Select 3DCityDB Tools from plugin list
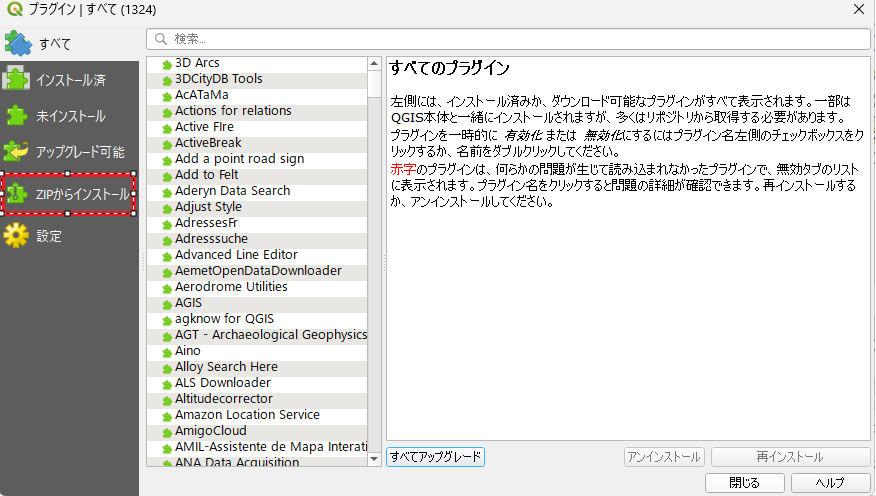This screenshot has height=496, width=876. pyautogui.click(x=218, y=79)
